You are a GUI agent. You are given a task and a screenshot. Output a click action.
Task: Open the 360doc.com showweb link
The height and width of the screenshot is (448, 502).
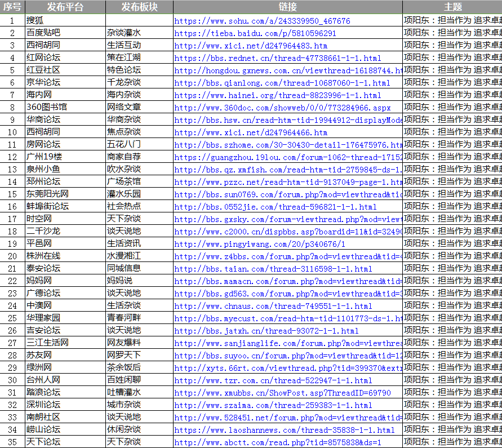point(282,108)
